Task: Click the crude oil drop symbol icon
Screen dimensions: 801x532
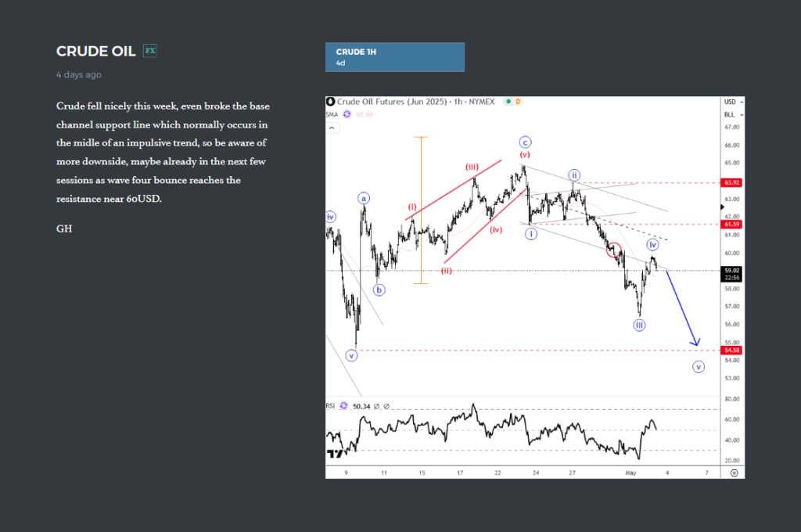Action: 331,102
